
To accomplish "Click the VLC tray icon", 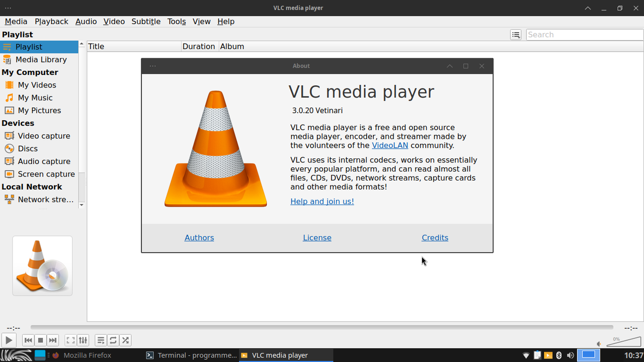I will coord(548,355).
